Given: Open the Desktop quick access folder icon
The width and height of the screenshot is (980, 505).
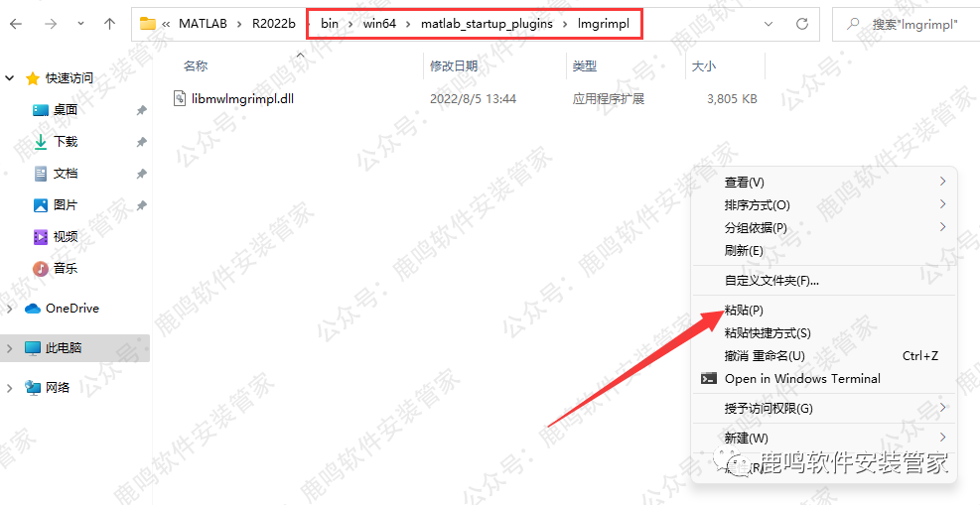Looking at the screenshot, I should tap(41, 110).
